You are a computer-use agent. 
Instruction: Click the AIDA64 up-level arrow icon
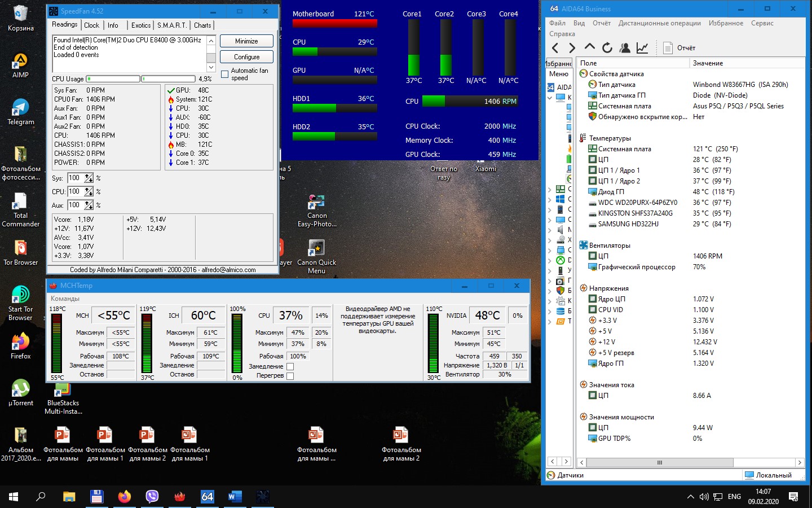tap(590, 47)
